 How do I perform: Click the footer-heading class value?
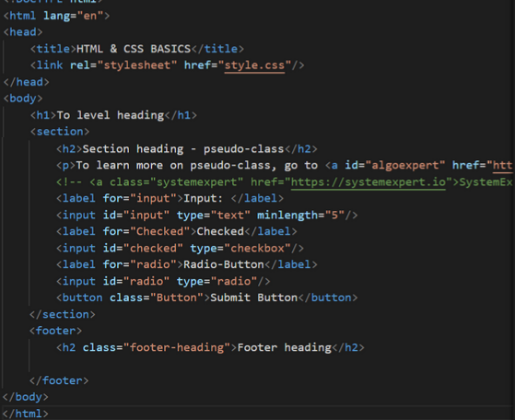(177, 347)
